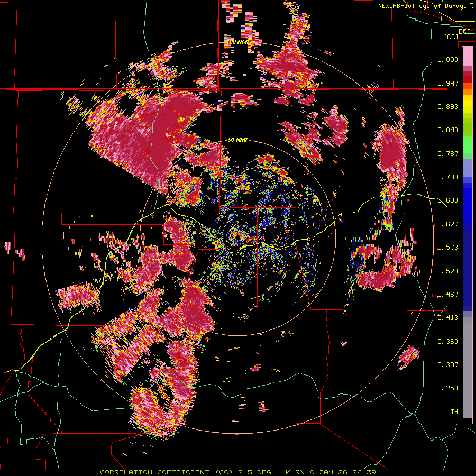Select the 0.787 legend value
The height and width of the screenshot is (476, 476).
click(x=448, y=153)
